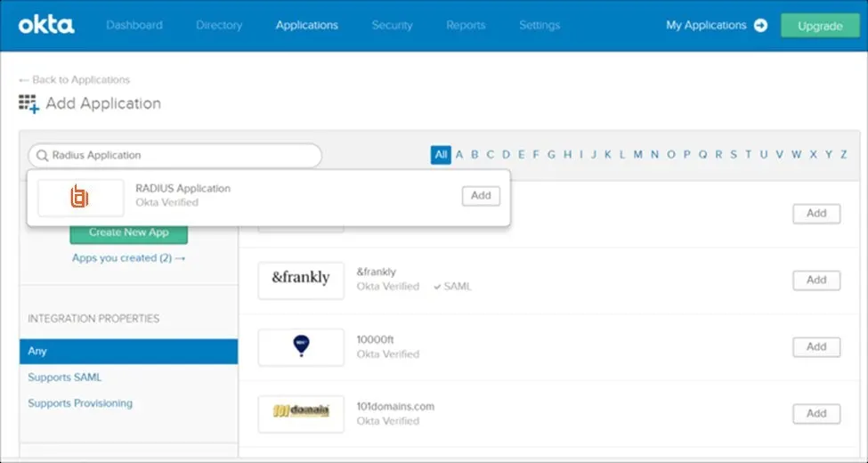The image size is (868, 463).
Task: Click the RADIUS Application logo thumbnail
Action: coord(81,198)
